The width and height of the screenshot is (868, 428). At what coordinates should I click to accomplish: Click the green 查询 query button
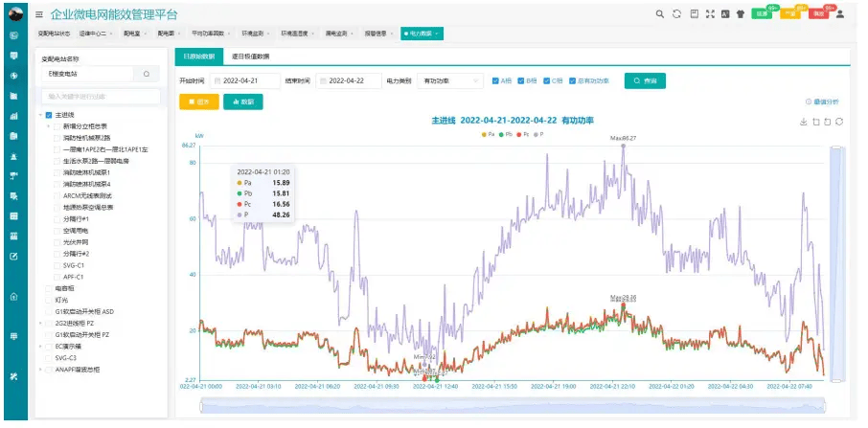coord(646,81)
